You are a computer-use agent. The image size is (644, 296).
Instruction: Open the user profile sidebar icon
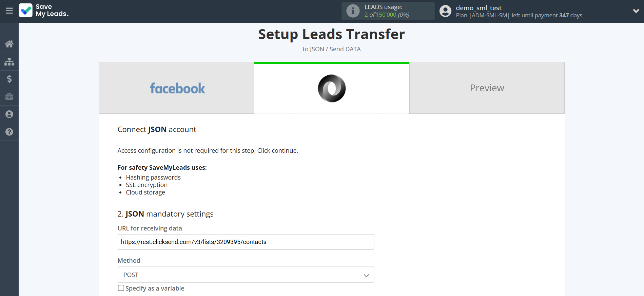tap(9, 114)
